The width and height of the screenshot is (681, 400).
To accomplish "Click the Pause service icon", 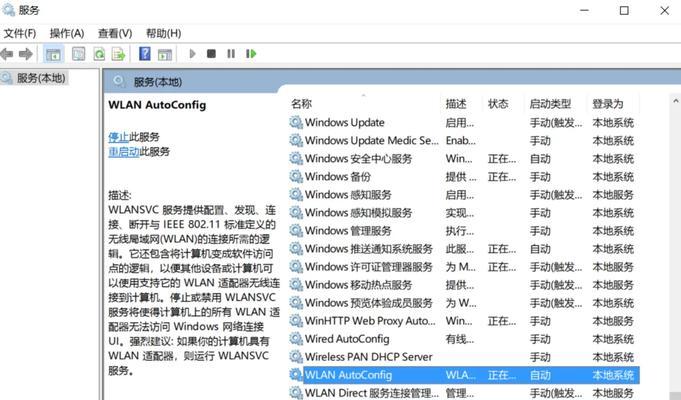I will [x=231, y=54].
